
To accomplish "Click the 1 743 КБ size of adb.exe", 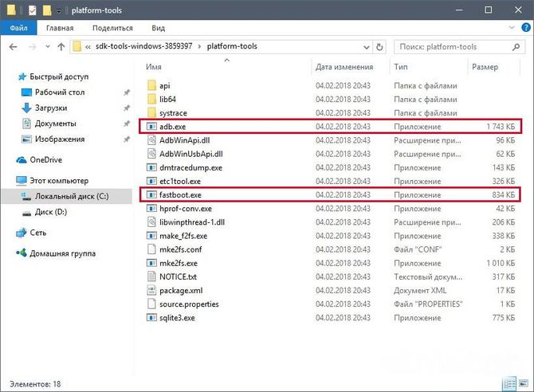I will click(501, 127).
